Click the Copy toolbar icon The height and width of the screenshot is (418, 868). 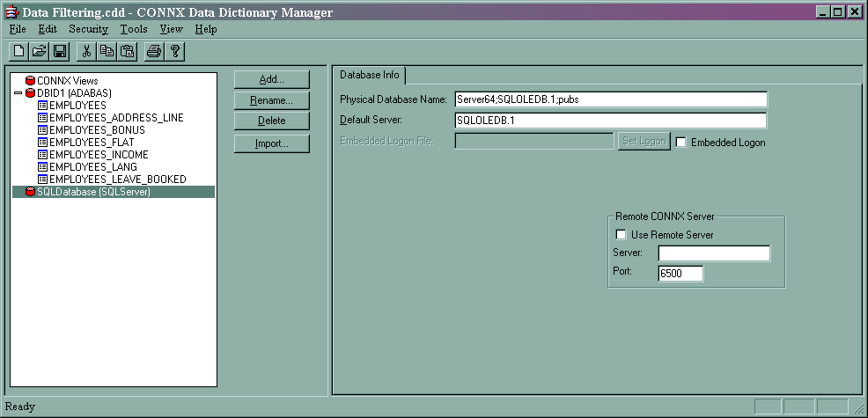(107, 51)
